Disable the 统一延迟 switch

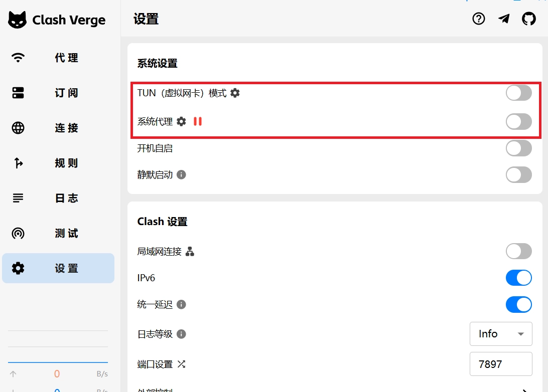(519, 304)
